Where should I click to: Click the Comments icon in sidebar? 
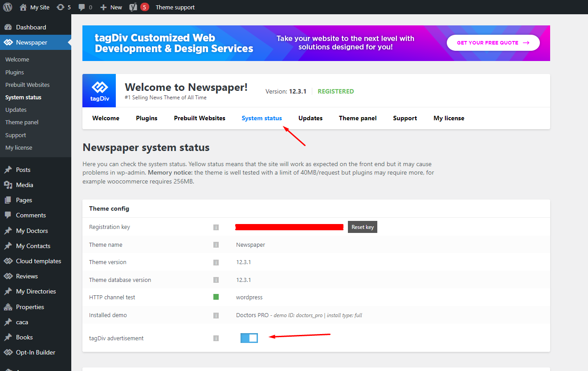(8, 215)
